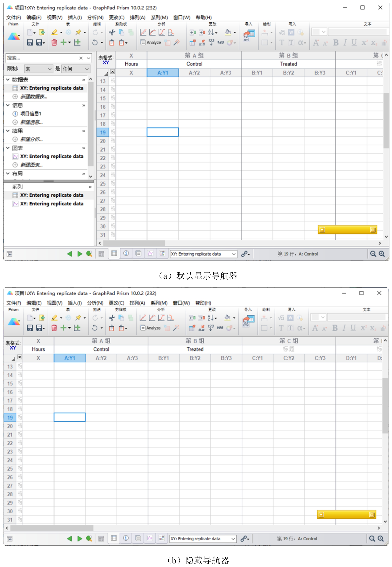The width and height of the screenshot is (392, 567).
Task: Collapse 数据表 section in navigator
Action: (8, 79)
